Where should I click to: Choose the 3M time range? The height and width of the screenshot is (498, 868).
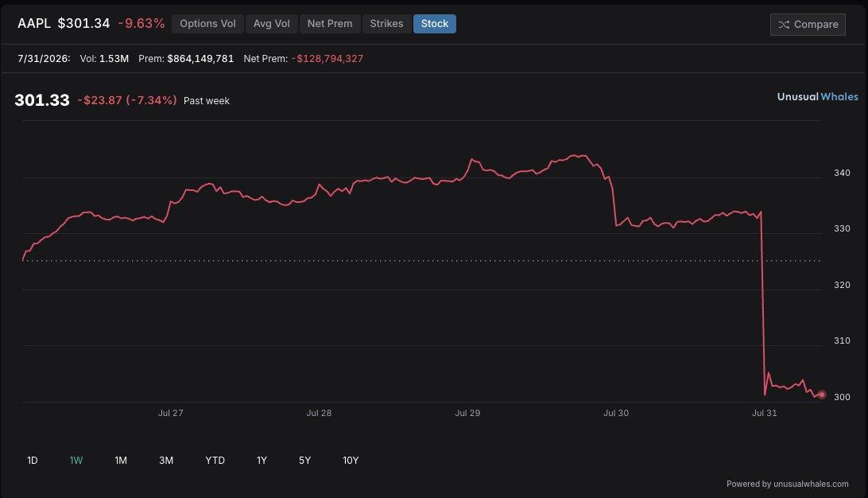166,461
